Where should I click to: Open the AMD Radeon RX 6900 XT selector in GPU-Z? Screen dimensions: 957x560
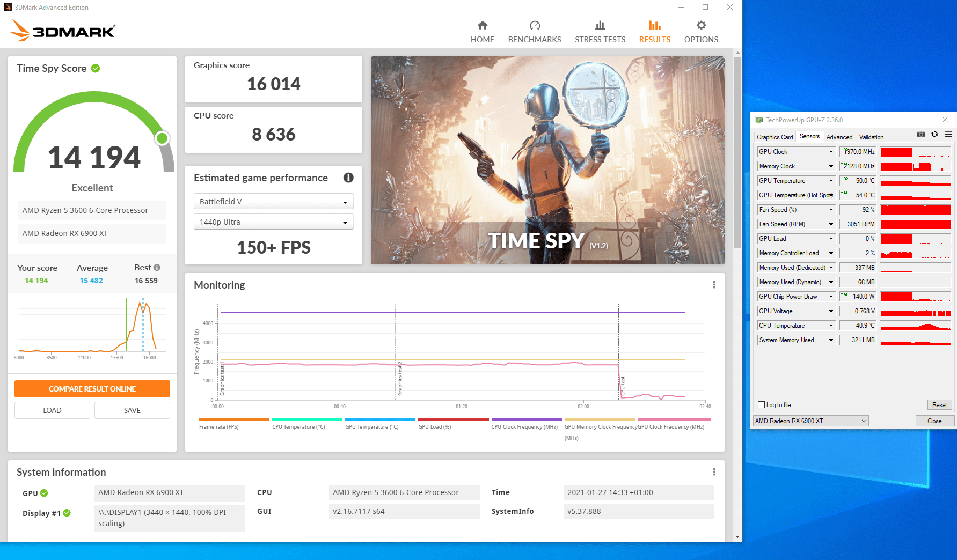point(810,421)
